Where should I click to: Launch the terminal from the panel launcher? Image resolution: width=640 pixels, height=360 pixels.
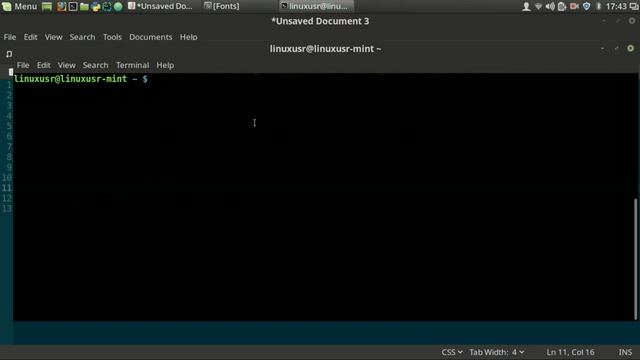tap(73, 6)
